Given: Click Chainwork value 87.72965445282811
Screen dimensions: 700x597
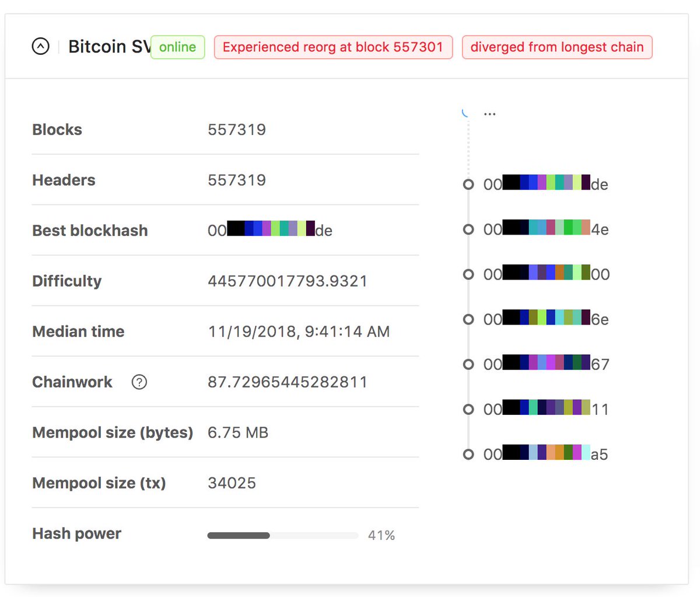Looking at the screenshot, I should click(288, 382).
